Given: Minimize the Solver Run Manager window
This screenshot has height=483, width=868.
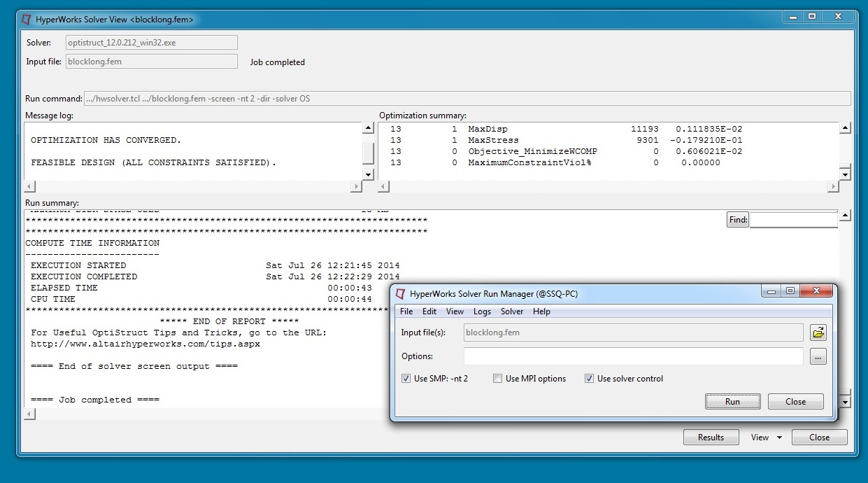Looking at the screenshot, I should coord(772,291).
